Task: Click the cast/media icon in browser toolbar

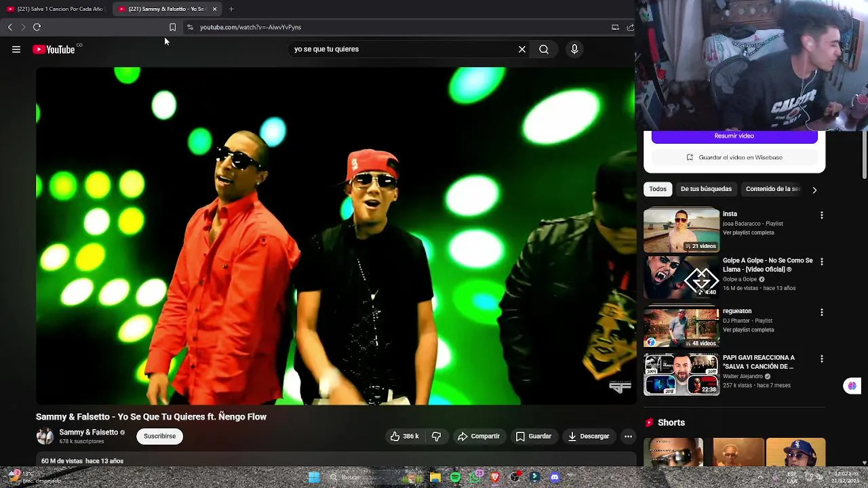Action: click(615, 27)
